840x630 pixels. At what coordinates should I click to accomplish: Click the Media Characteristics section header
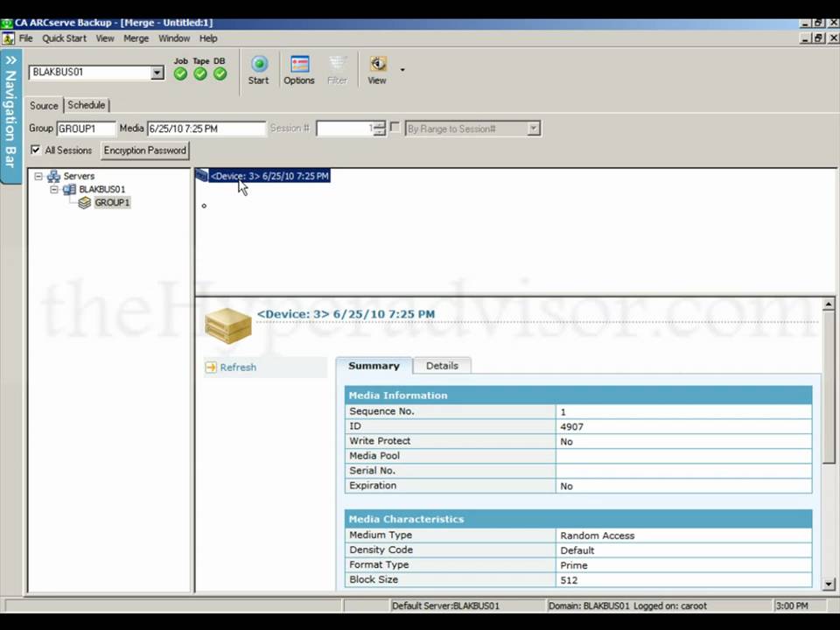point(578,519)
